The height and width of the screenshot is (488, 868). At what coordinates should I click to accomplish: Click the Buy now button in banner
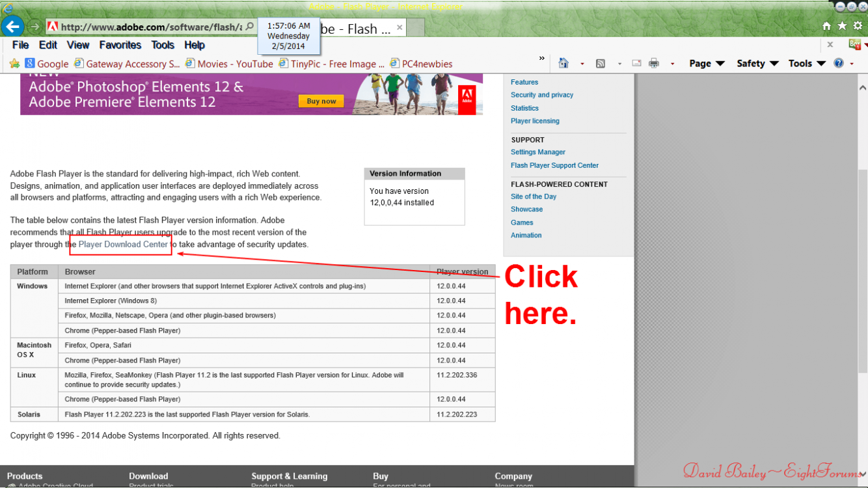[x=321, y=101]
